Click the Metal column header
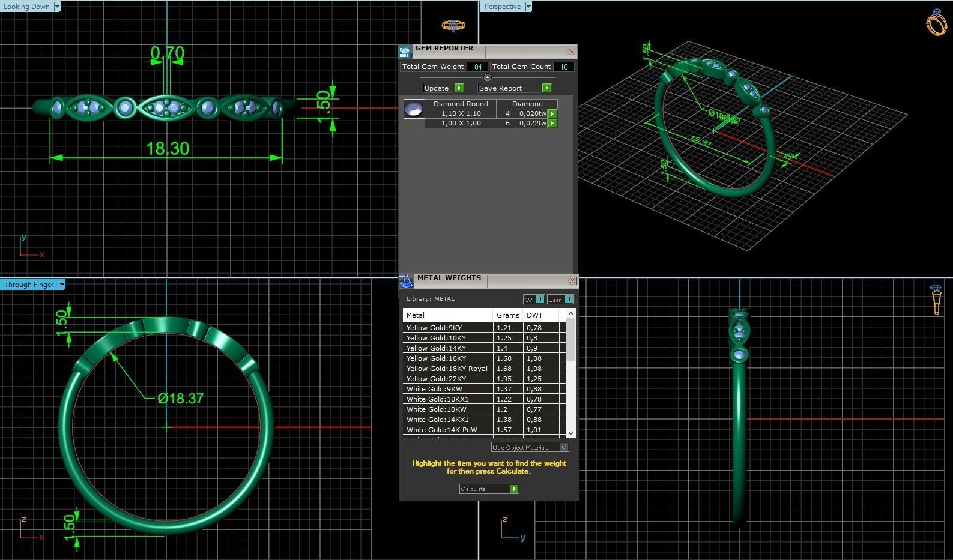 (448, 315)
